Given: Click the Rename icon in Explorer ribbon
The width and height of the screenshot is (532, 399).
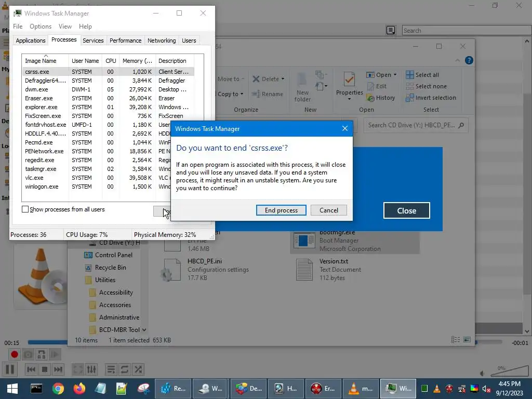Looking at the screenshot, I should (256, 94).
